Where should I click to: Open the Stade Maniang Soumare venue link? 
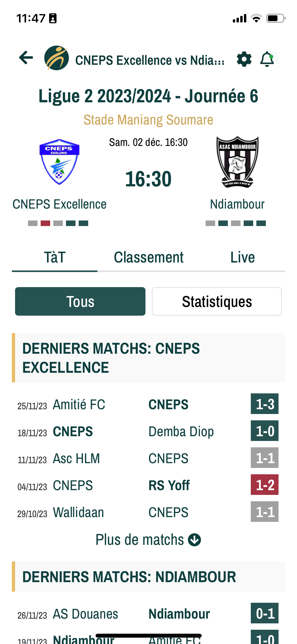[148, 120]
